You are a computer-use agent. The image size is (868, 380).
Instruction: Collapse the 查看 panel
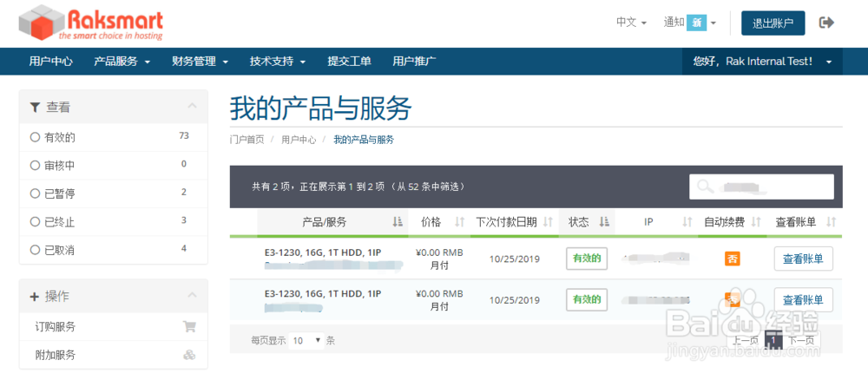tap(192, 106)
